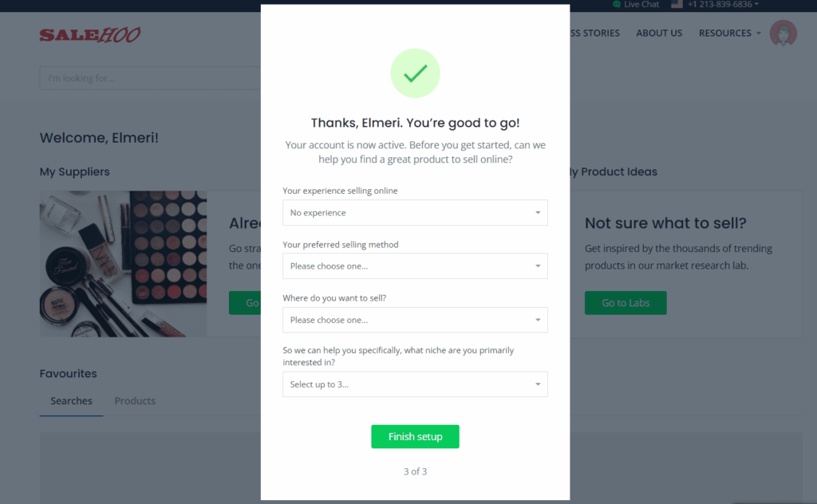This screenshot has height=504, width=817.
Task: Click the SaleHoo logo
Action: coord(89,34)
